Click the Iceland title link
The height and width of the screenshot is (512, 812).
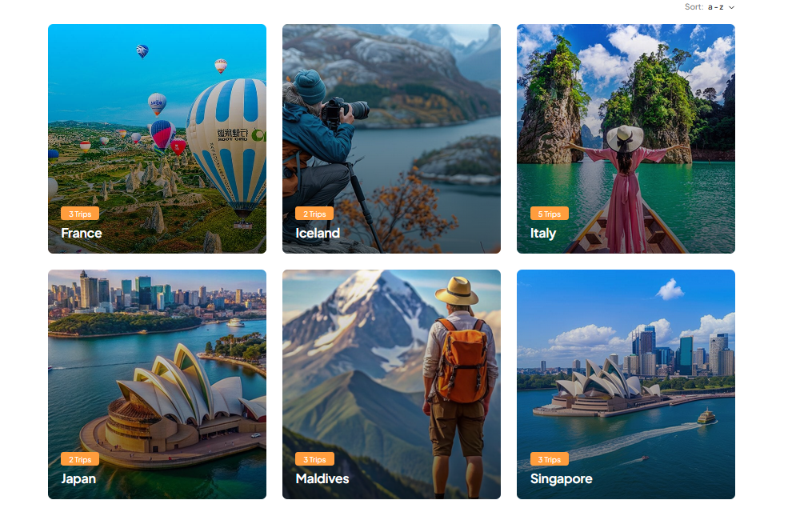coord(318,233)
